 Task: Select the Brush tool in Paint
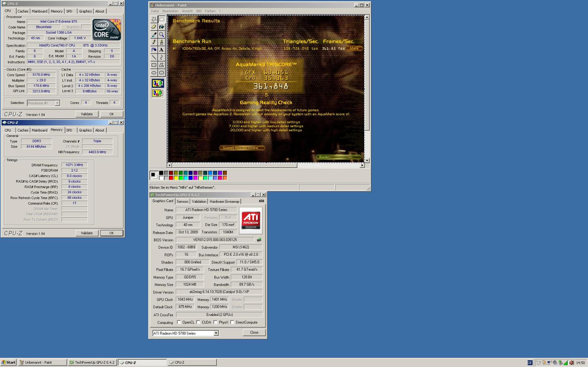[x=161, y=42]
